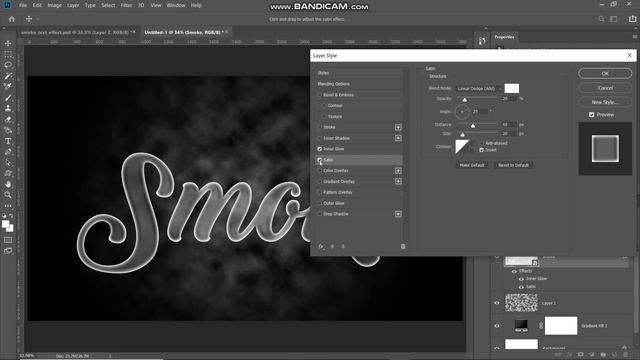Click the Opacity slider handle
640x360 pixels.
pyautogui.click(x=464, y=100)
